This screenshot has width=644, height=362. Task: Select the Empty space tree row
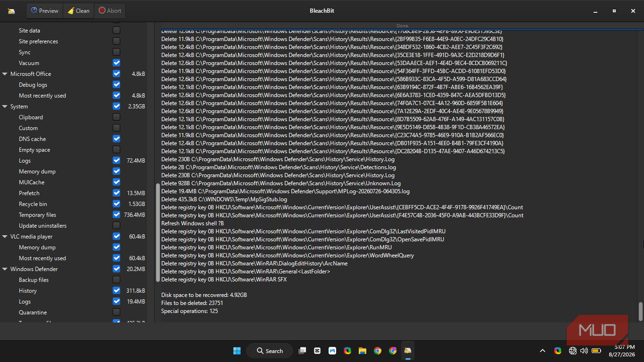pos(73,150)
